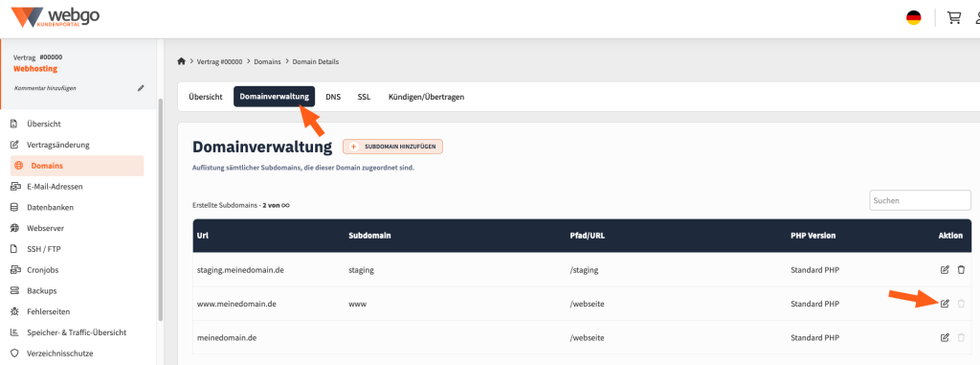
Task: Click the www.meinedomain.de URL cell
Action: 236,304
